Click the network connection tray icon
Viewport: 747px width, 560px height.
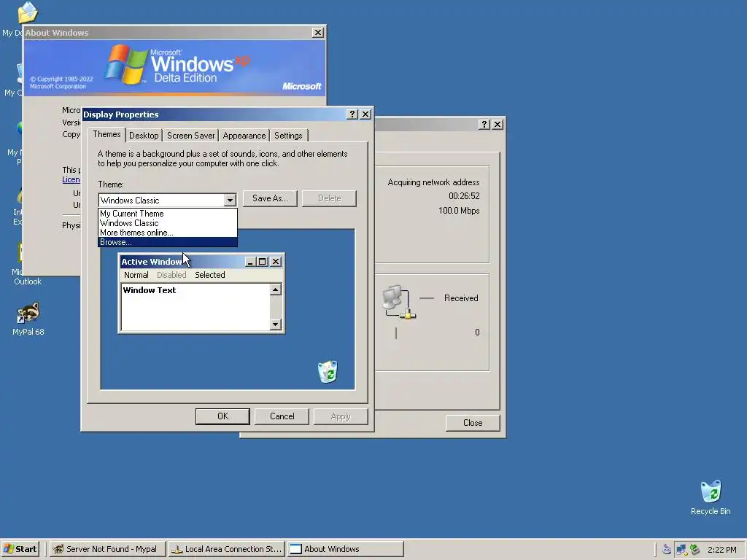[681, 550]
